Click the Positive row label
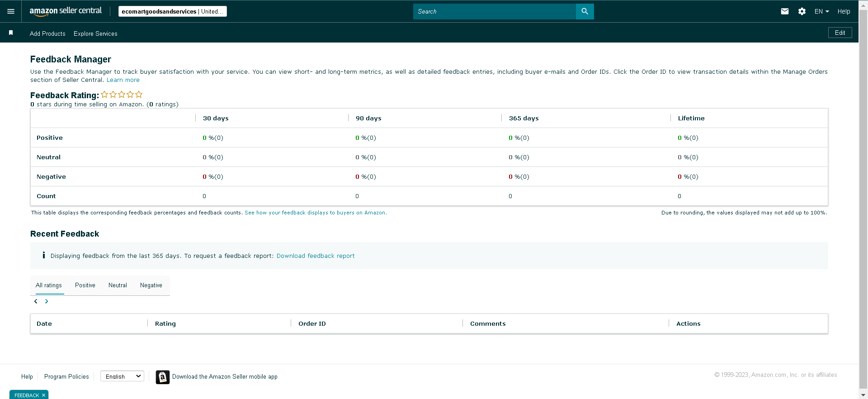 pyautogui.click(x=50, y=138)
